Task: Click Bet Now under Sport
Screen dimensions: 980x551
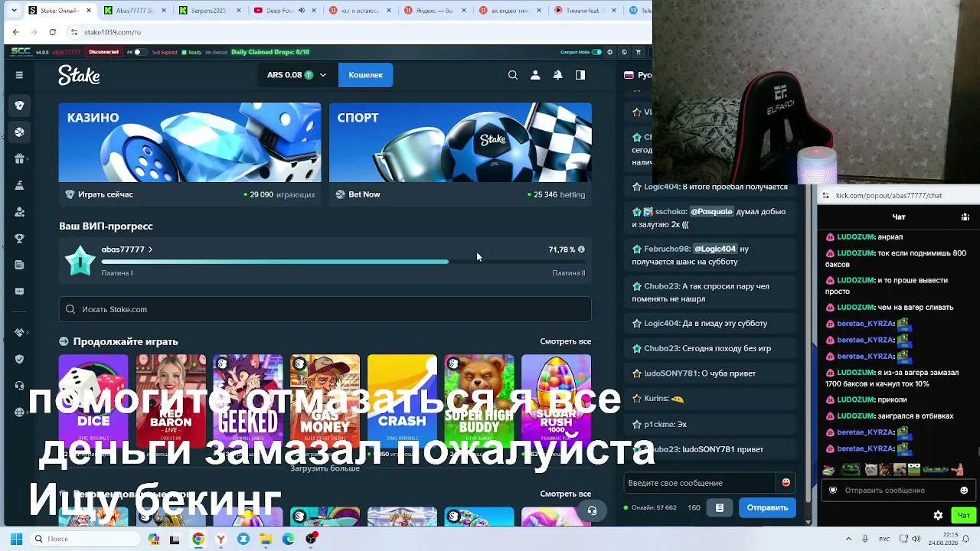Action: tap(364, 194)
